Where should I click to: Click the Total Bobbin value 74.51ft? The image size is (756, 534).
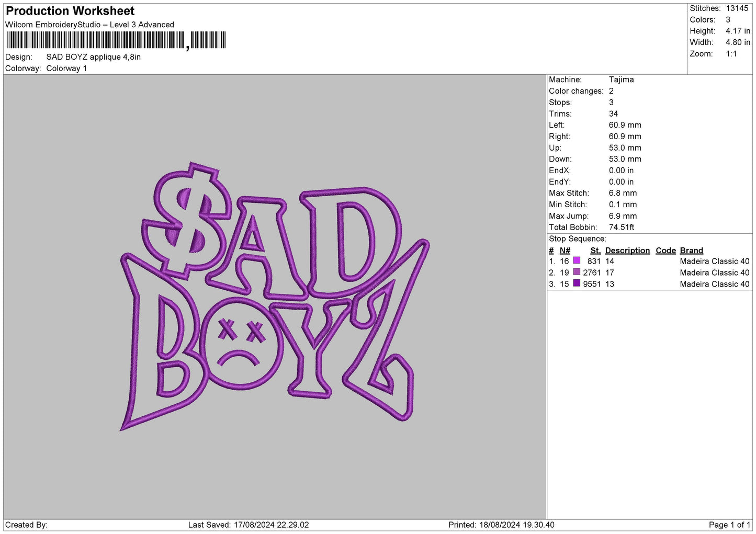tap(622, 228)
